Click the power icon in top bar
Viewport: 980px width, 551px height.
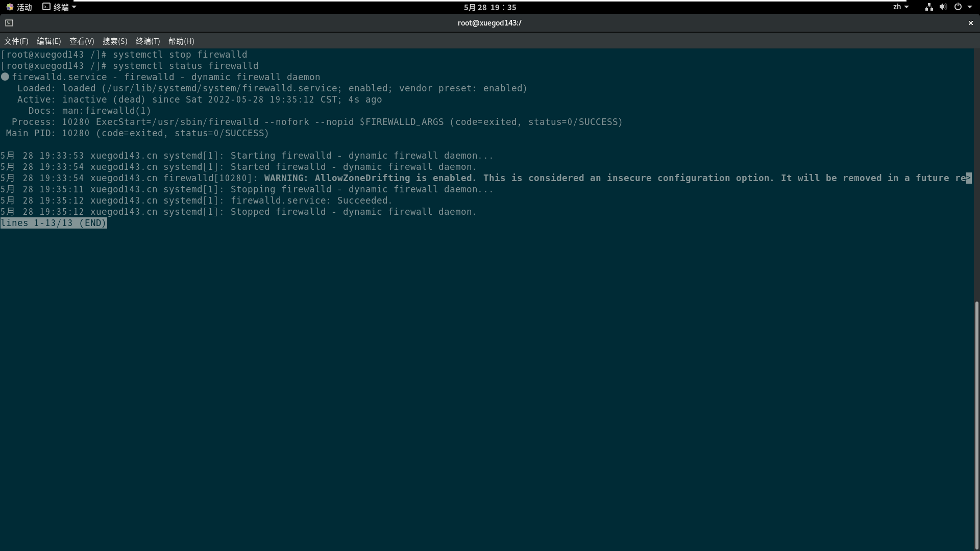[x=958, y=7]
